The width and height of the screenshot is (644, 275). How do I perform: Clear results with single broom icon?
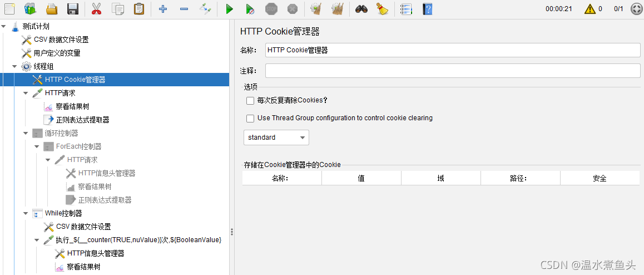tap(316, 8)
